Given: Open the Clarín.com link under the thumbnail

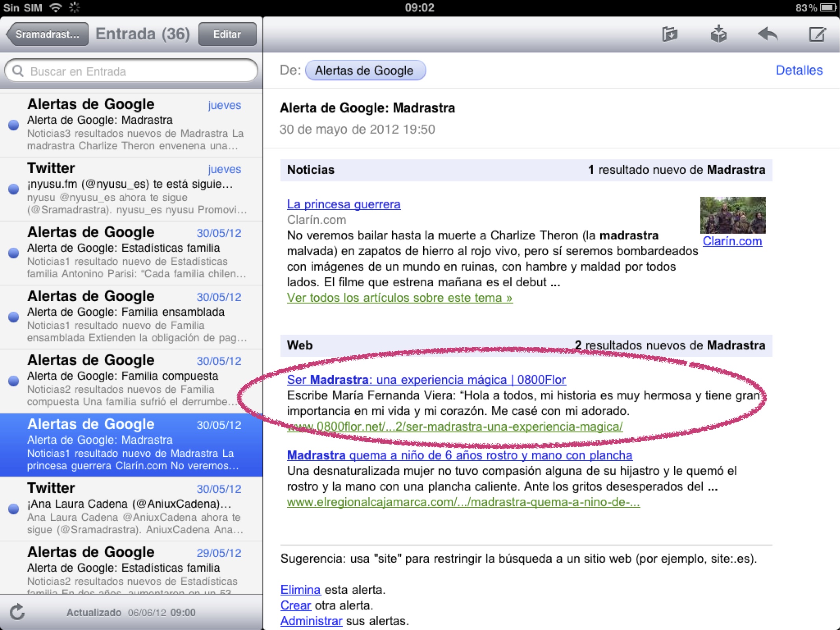Looking at the screenshot, I should click(732, 241).
